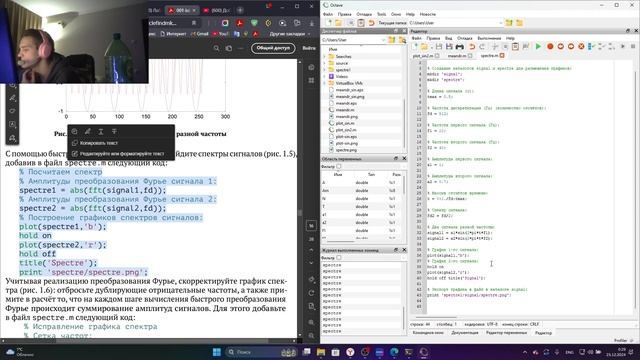Click the editor horizontal scrollbar
Screen dimensions: 640x360
(x=436, y=317)
